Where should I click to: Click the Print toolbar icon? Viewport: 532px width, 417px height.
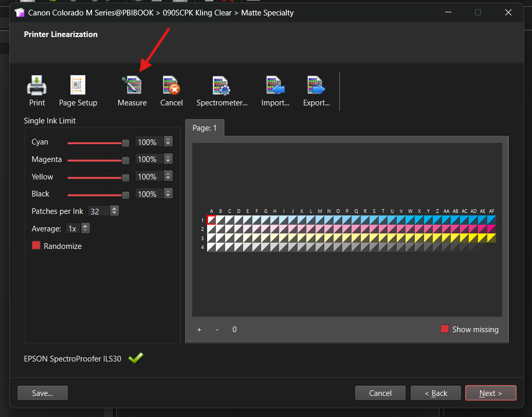37,86
